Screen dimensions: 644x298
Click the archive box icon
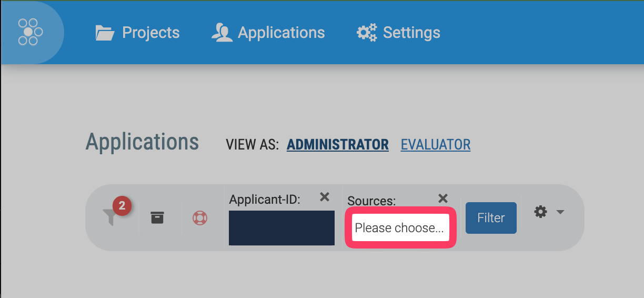[157, 217]
